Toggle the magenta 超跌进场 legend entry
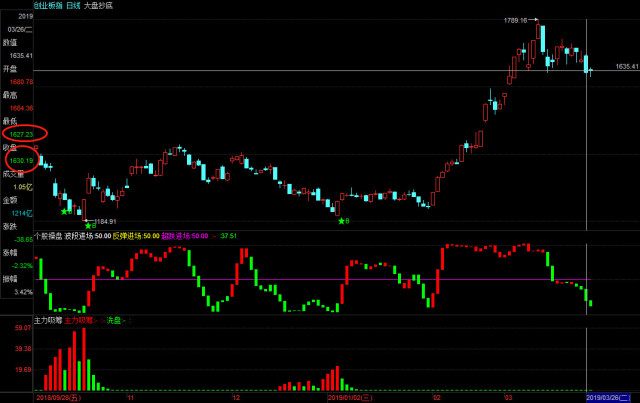 185,236
